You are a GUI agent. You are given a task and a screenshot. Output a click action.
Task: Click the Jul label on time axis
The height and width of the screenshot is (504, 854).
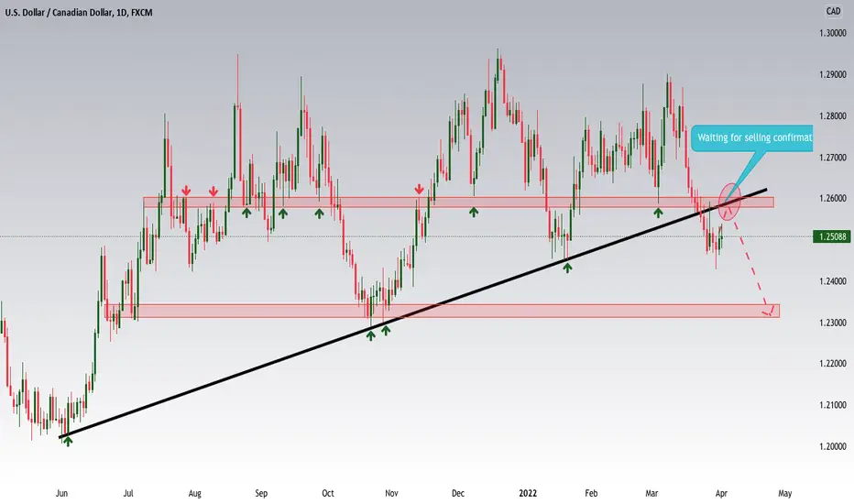coord(128,493)
